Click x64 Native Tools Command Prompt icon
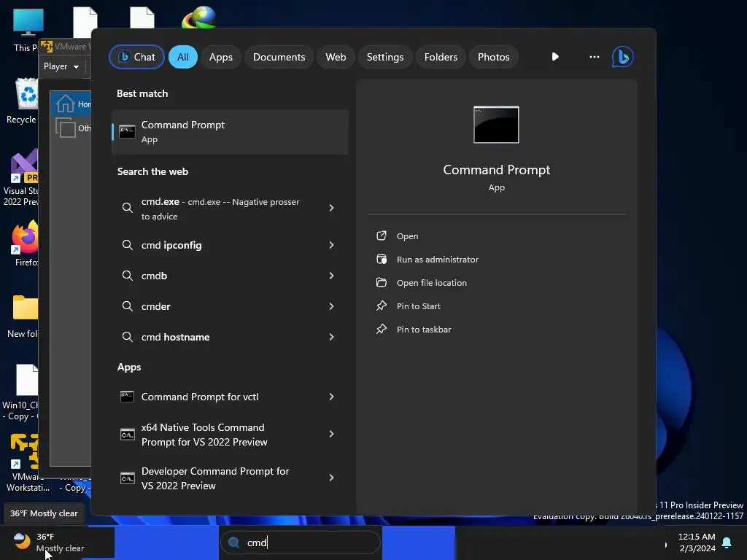This screenshot has height=560, width=747. pyautogui.click(x=127, y=435)
